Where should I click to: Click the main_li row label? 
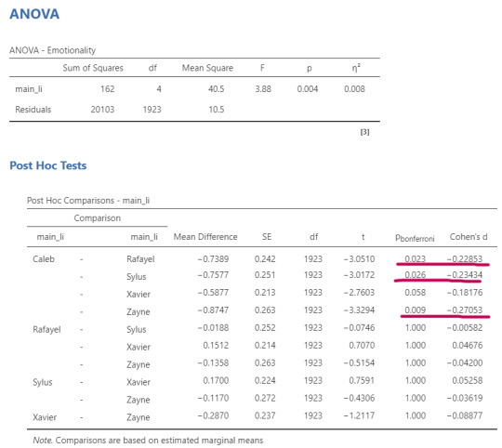click(x=29, y=88)
